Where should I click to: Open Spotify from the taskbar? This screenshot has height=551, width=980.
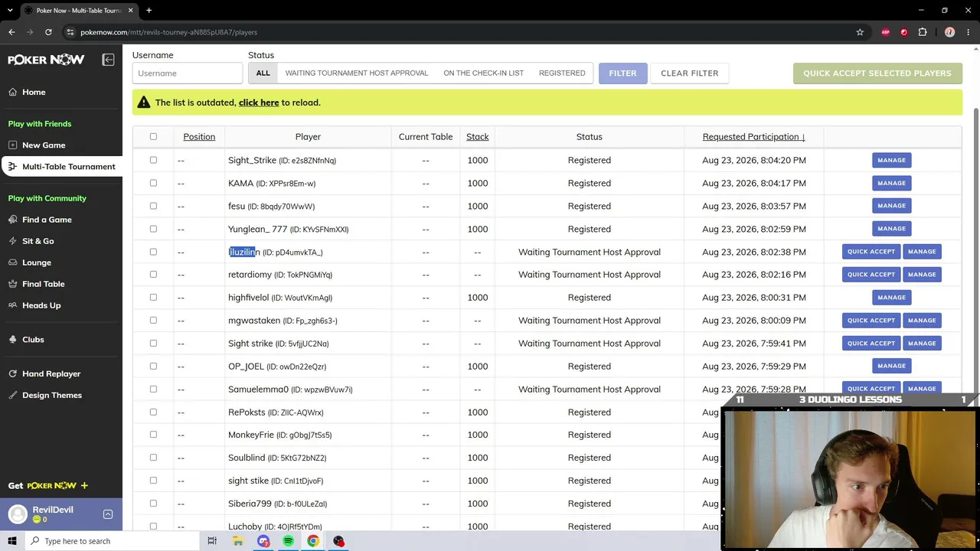pos(288,541)
